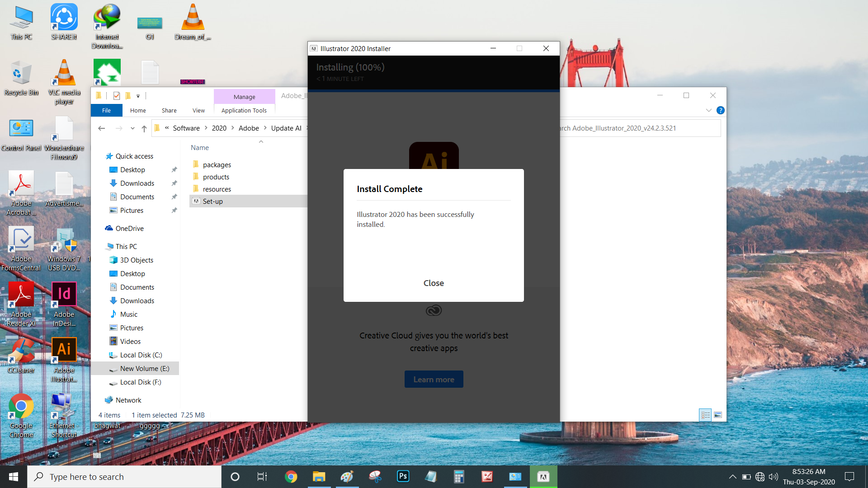Click the Learn more button
This screenshot has height=488, width=868.
(434, 380)
